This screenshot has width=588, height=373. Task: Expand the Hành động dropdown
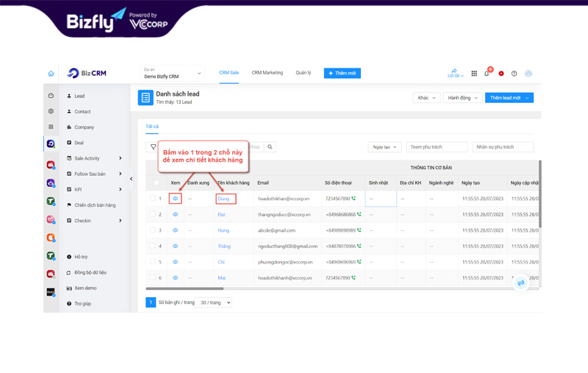462,97
